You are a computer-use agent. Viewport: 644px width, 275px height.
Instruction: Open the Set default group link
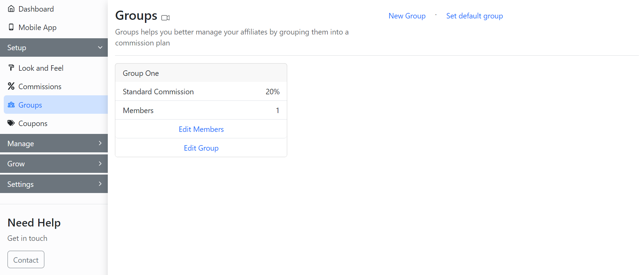pos(474,16)
